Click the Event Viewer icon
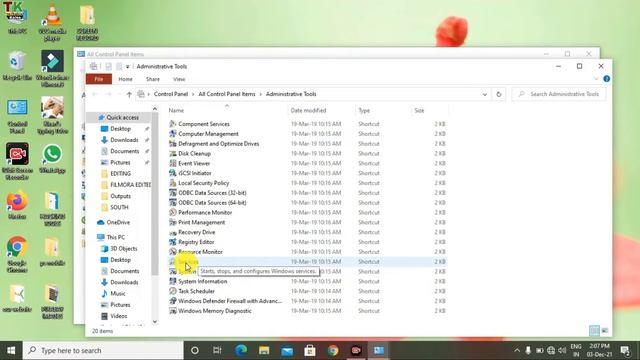 (173, 163)
